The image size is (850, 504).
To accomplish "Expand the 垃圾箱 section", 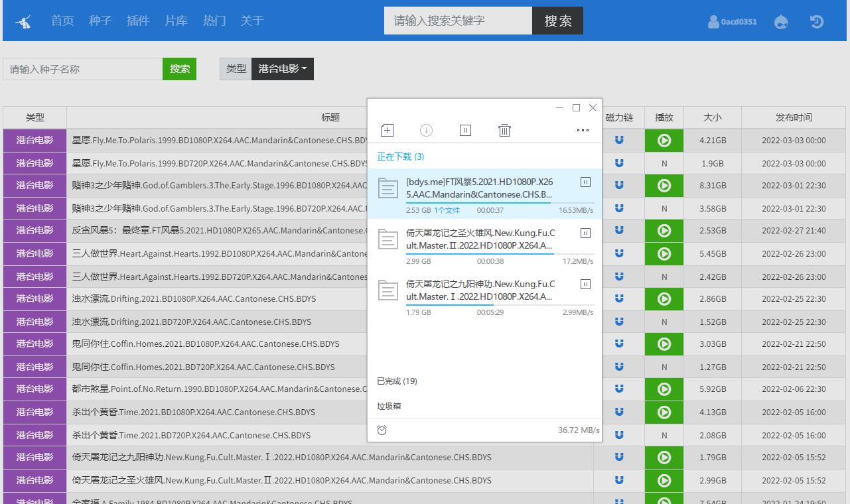I will (389, 406).
